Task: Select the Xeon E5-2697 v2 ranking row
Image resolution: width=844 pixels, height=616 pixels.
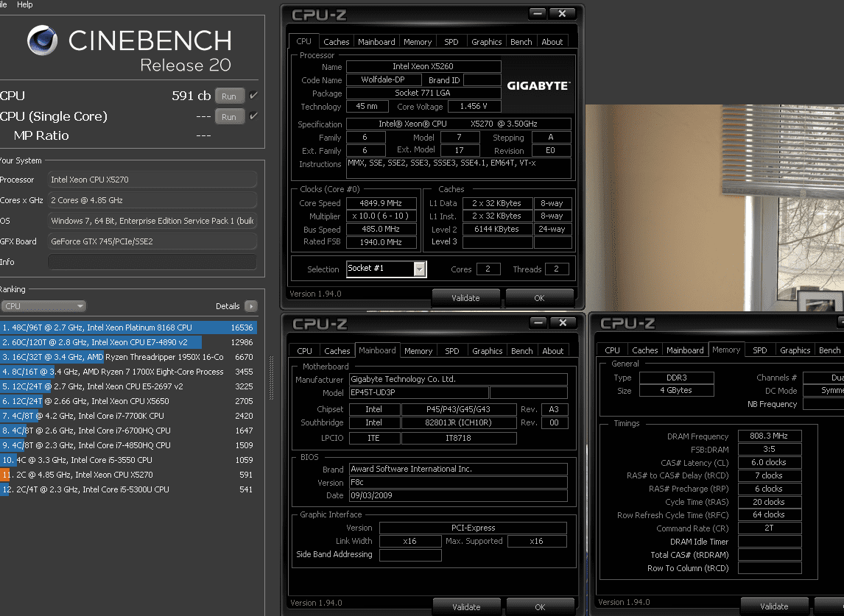Action: [x=128, y=386]
